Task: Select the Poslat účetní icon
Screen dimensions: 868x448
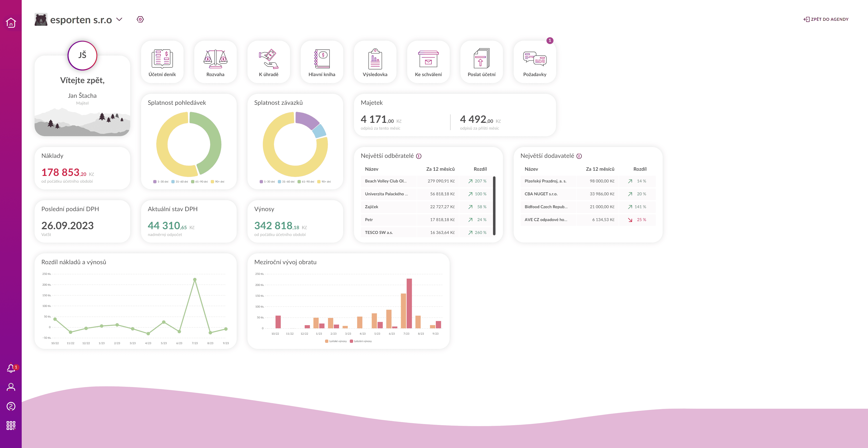Action: 481,62
